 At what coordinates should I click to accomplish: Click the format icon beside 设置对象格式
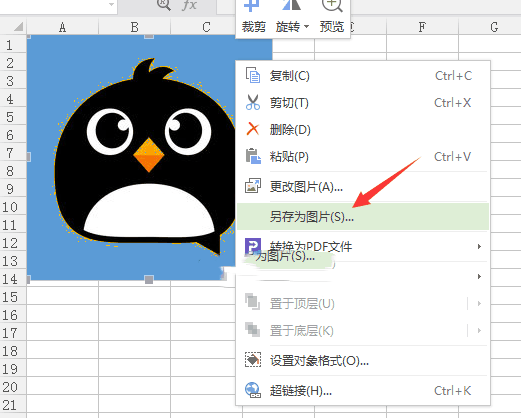pos(253,360)
